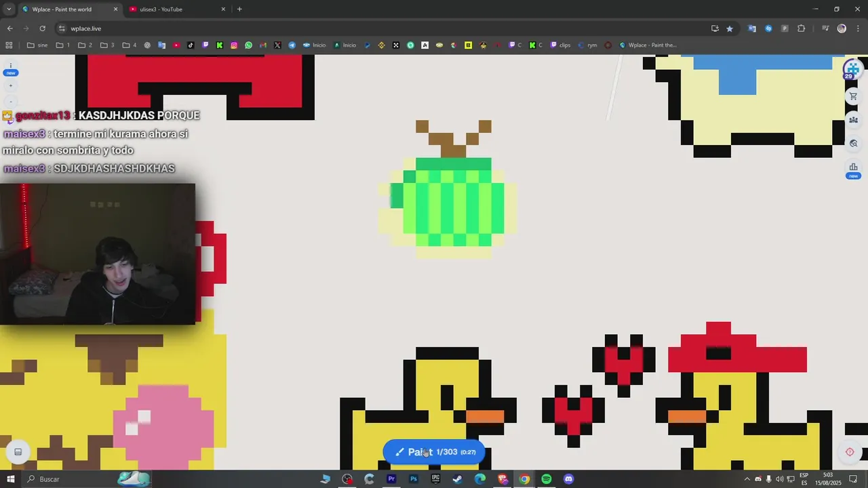Screen dimensions: 868x488
Task: Expand bookmark folder 1
Action: coord(63,45)
